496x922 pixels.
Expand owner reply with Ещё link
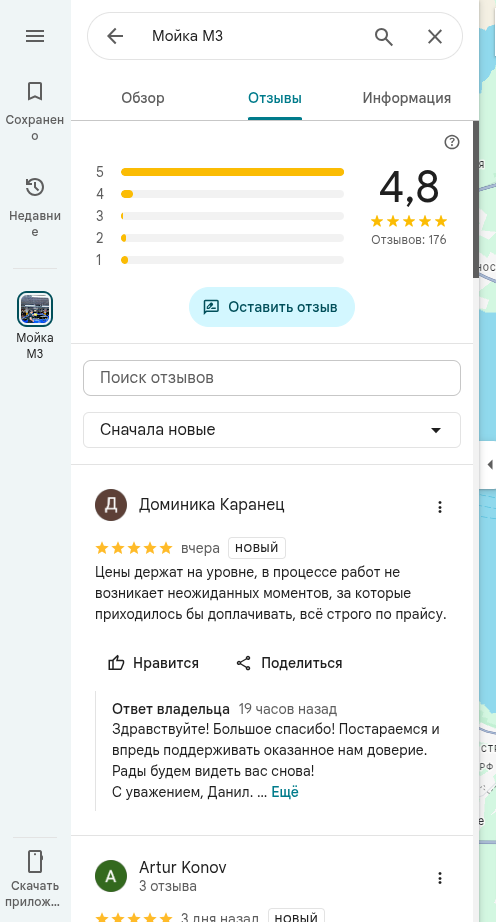[285, 792]
